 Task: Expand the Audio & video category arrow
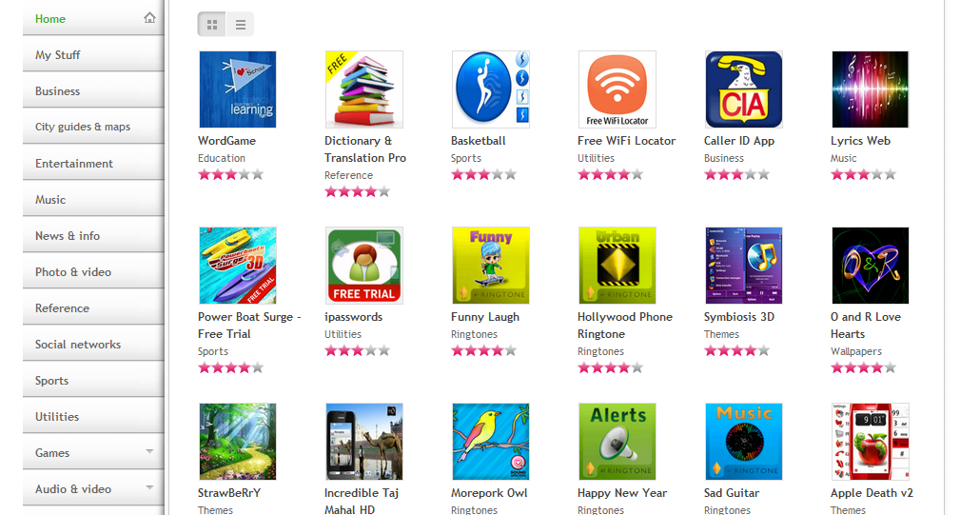(149, 487)
